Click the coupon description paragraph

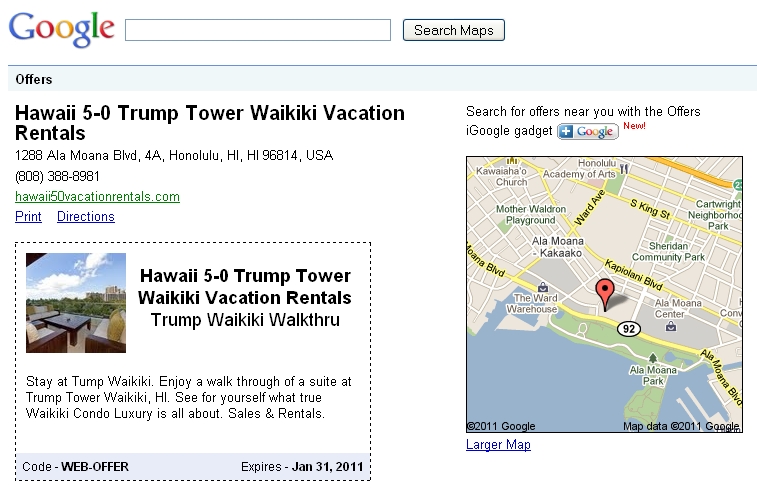tap(189, 397)
